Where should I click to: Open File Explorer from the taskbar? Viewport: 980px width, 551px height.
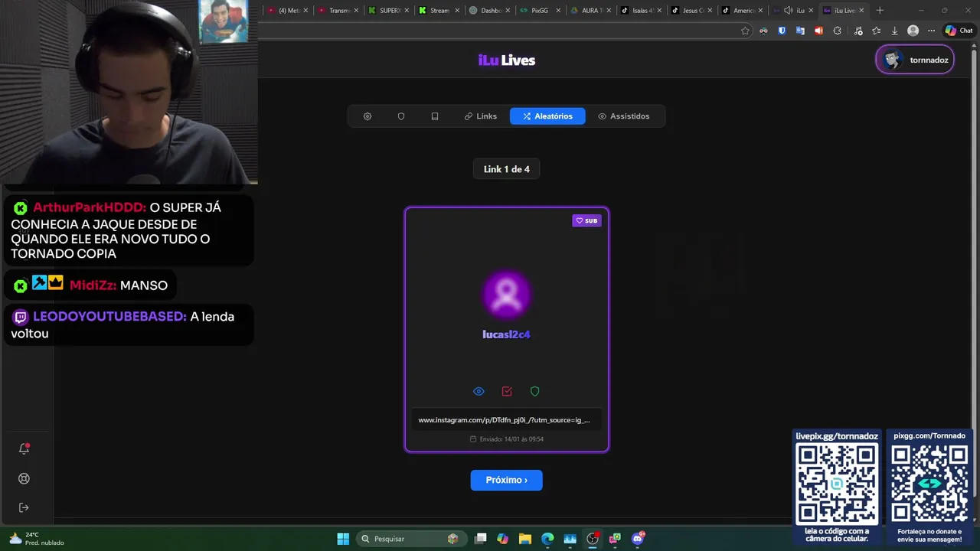pyautogui.click(x=525, y=539)
